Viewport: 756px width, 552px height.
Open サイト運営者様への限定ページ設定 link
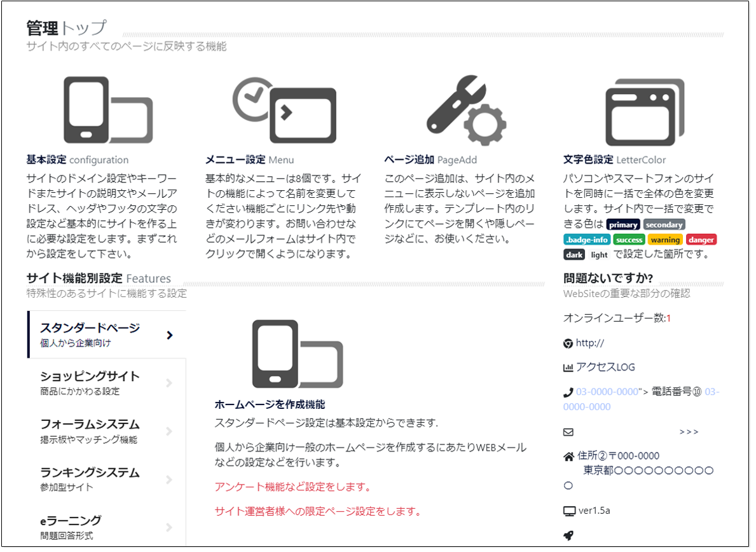coord(317,511)
